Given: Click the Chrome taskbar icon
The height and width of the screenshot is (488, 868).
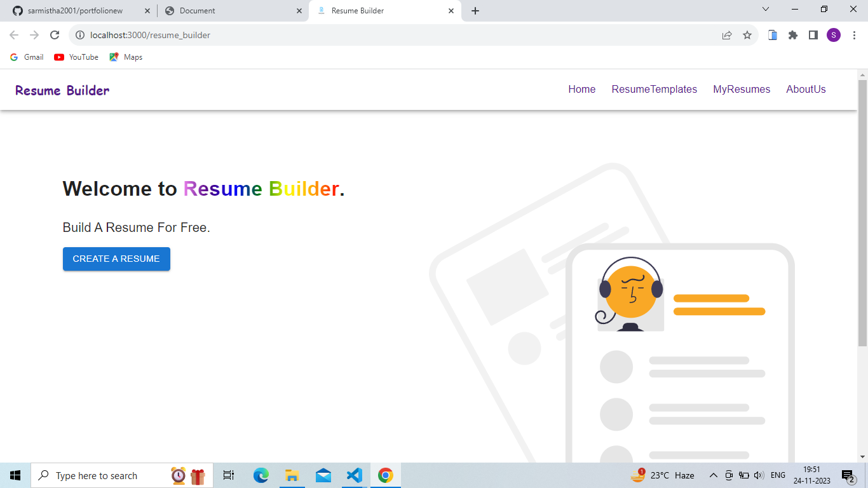Looking at the screenshot, I should pos(385,475).
